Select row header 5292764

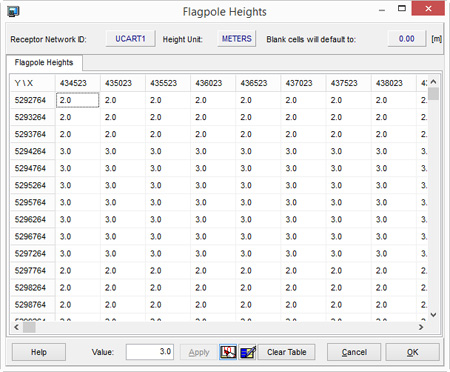pyautogui.click(x=33, y=100)
